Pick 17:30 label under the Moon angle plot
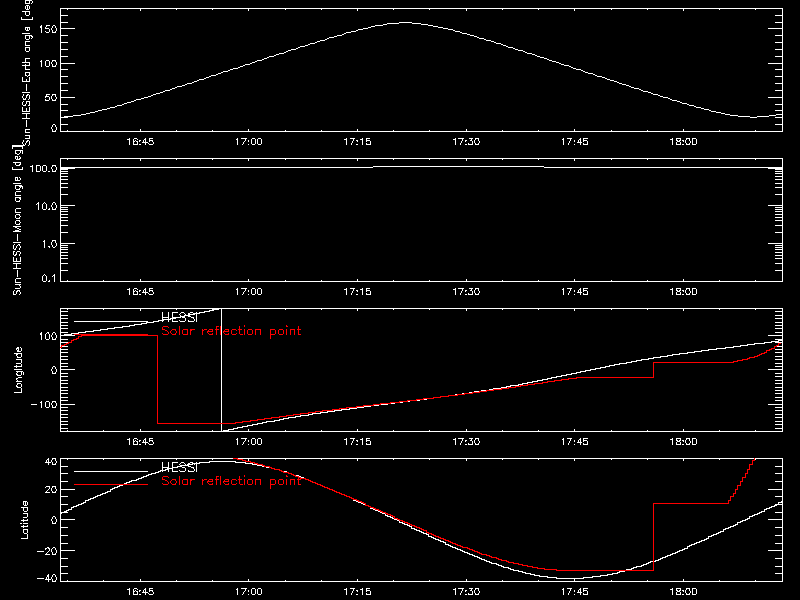 pyautogui.click(x=466, y=292)
